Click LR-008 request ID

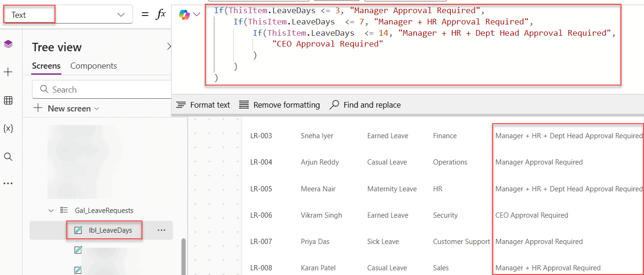coord(261,268)
